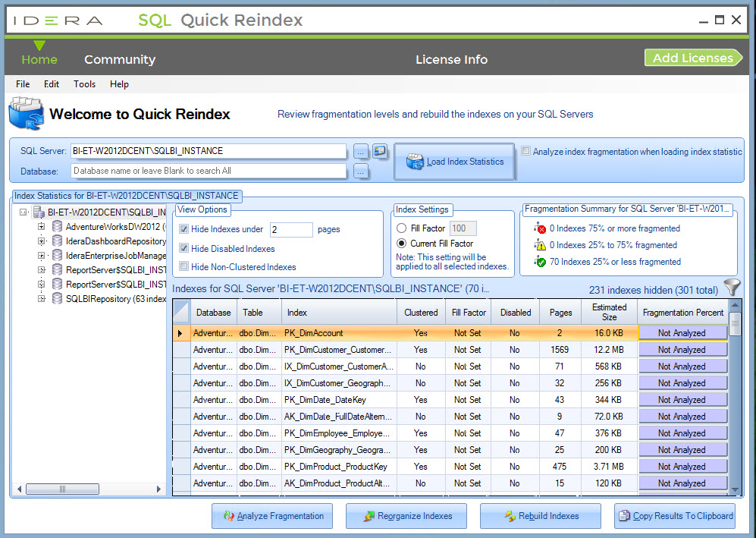Click the Fill Factor 100 value field
The height and width of the screenshot is (538, 756).
[x=463, y=228]
